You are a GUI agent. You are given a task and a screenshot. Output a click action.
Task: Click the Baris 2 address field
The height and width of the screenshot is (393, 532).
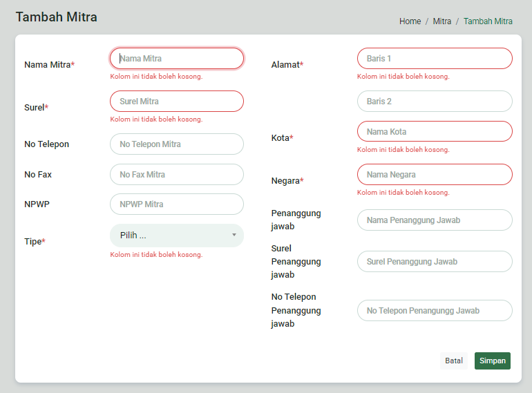coord(435,101)
